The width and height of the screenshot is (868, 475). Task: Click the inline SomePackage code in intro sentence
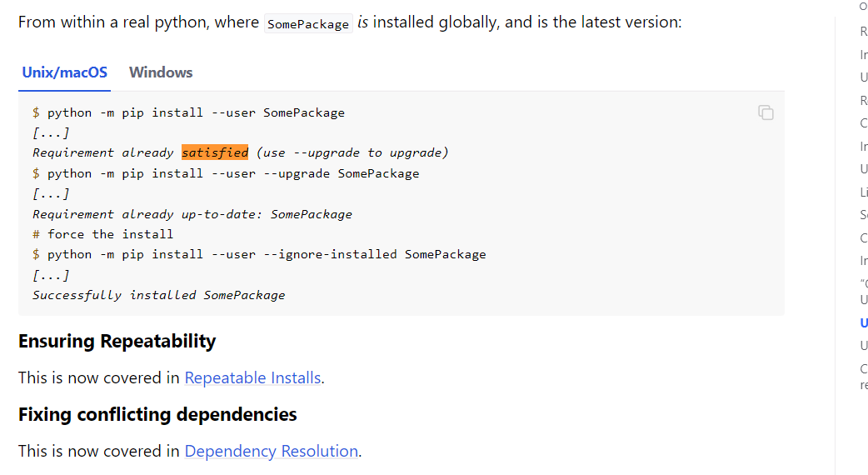[308, 24]
